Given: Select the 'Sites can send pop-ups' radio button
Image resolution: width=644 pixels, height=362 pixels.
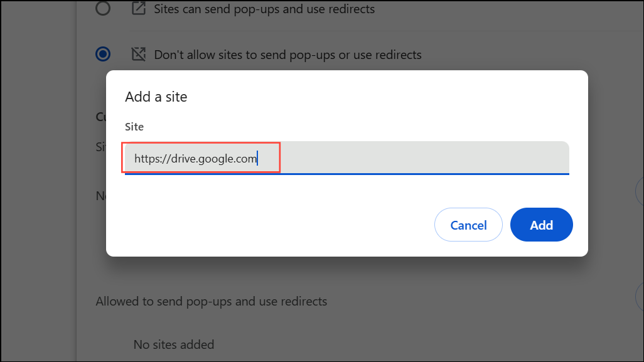Looking at the screenshot, I should coord(103,8).
